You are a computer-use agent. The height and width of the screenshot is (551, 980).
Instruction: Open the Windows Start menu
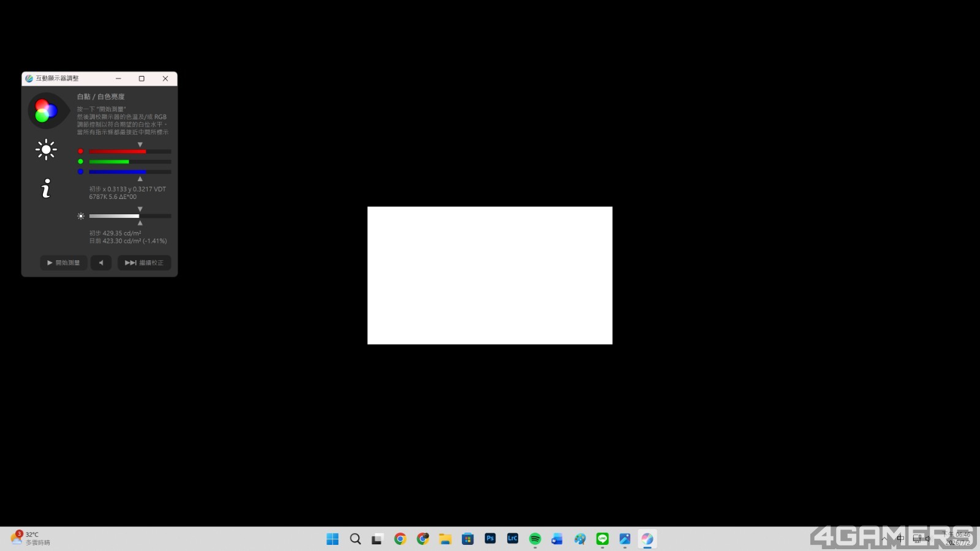click(333, 539)
